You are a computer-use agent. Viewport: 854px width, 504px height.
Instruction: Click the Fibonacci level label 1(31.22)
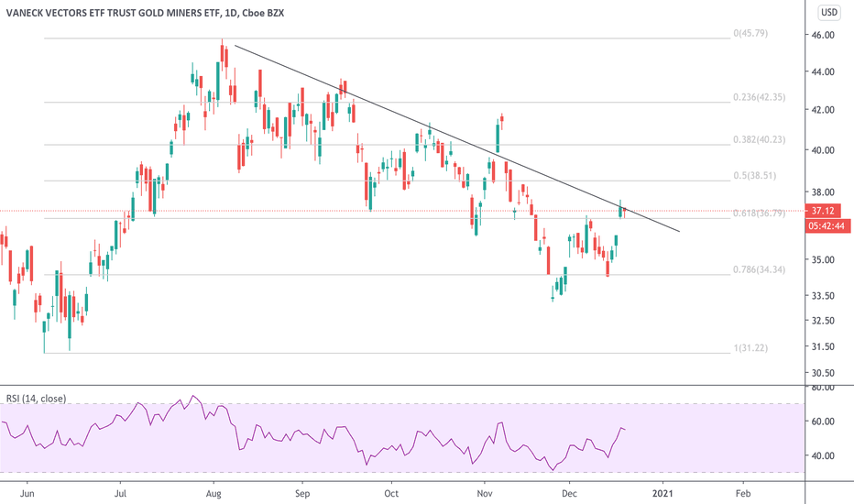tap(750, 347)
